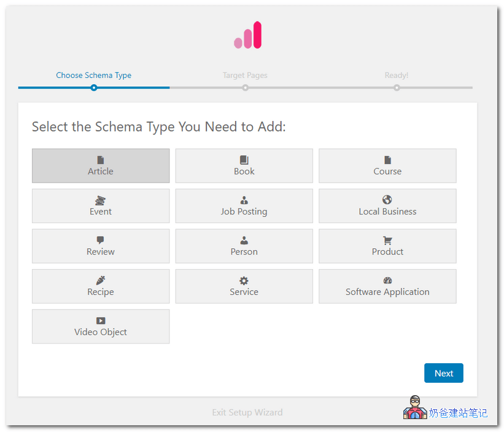Screen dimensions: 504x432
Task: Jump to the Ready! step label
Action: click(396, 76)
